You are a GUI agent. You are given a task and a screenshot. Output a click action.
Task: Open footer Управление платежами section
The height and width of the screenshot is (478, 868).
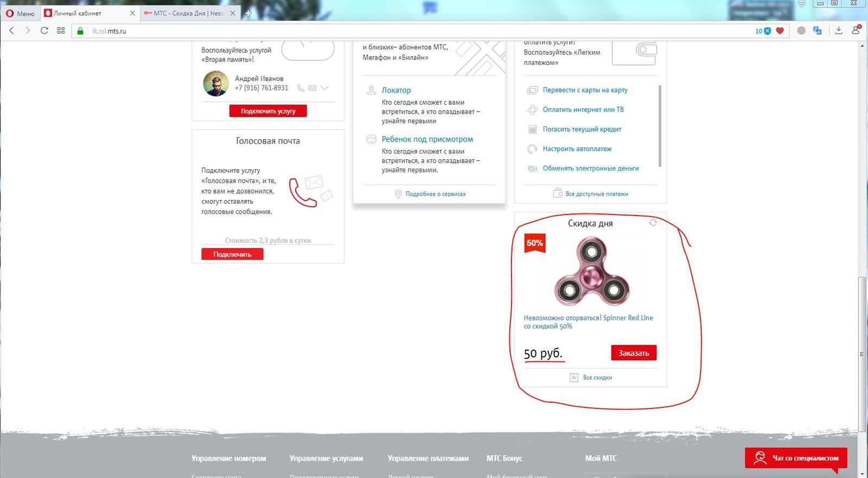[x=428, y=458]
